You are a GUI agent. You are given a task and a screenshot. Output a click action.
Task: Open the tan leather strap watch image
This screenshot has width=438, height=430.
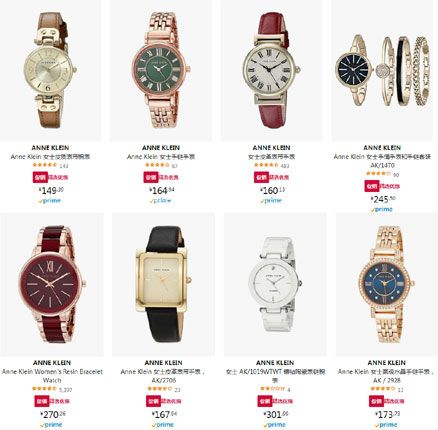50,70
